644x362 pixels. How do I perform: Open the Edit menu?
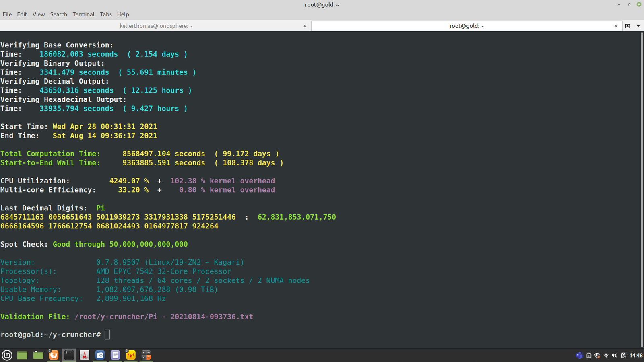(22, 14)
